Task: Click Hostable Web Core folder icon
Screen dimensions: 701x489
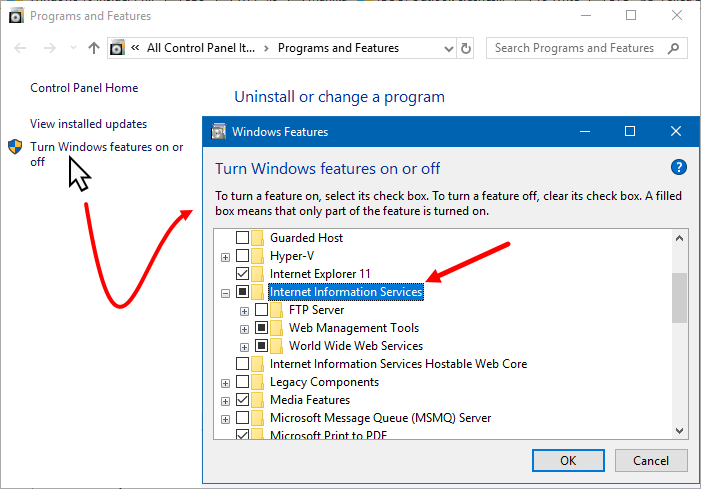Action: coord(258,364)
